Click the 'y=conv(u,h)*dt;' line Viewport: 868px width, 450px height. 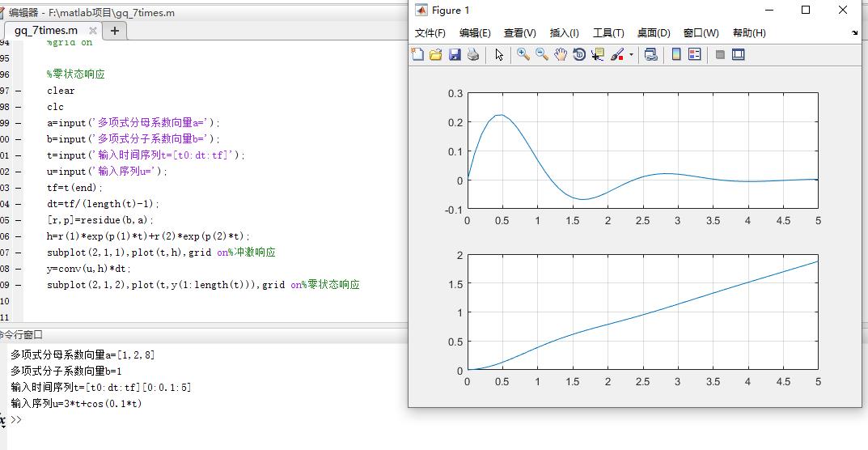90,269
